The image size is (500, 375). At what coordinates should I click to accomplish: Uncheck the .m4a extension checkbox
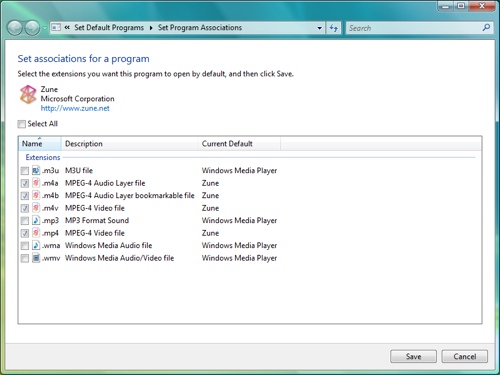pos(25,183)
